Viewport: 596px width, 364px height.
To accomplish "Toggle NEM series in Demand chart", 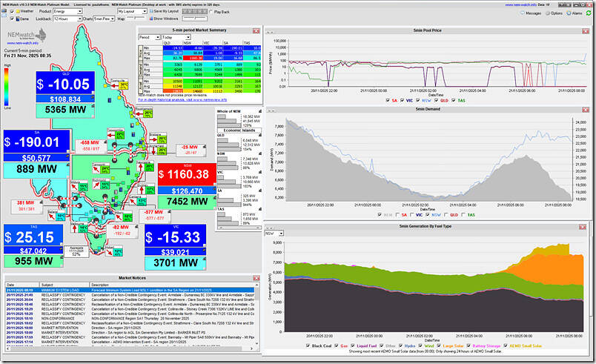I will (x=380, y=215).
